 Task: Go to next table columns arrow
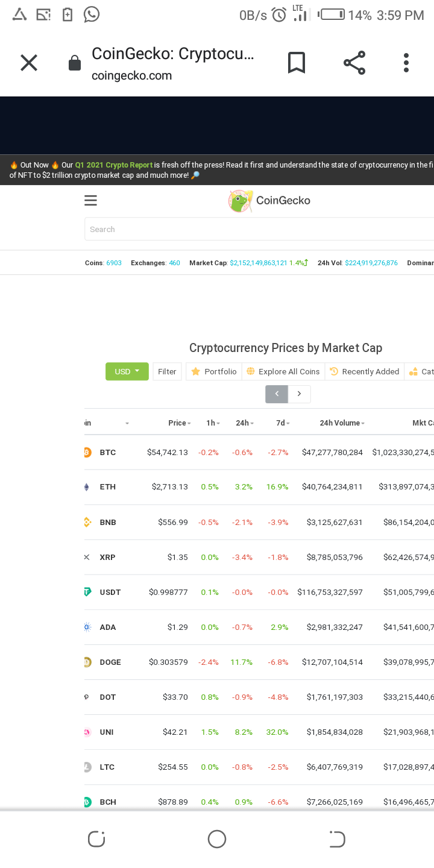coord(300,394)
